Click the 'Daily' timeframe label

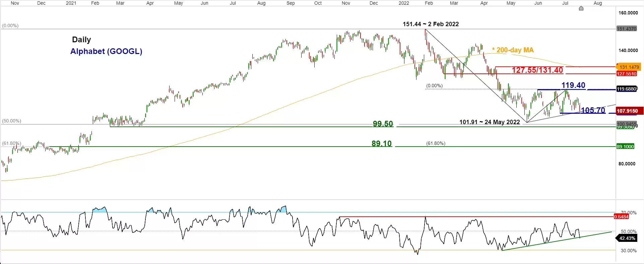coord(81,40)
